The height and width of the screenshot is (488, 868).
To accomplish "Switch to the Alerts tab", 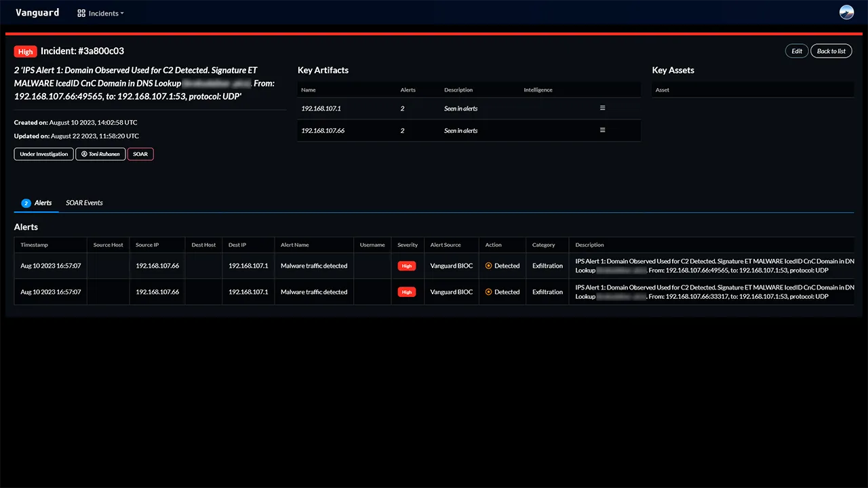I will tap(37, 203).
